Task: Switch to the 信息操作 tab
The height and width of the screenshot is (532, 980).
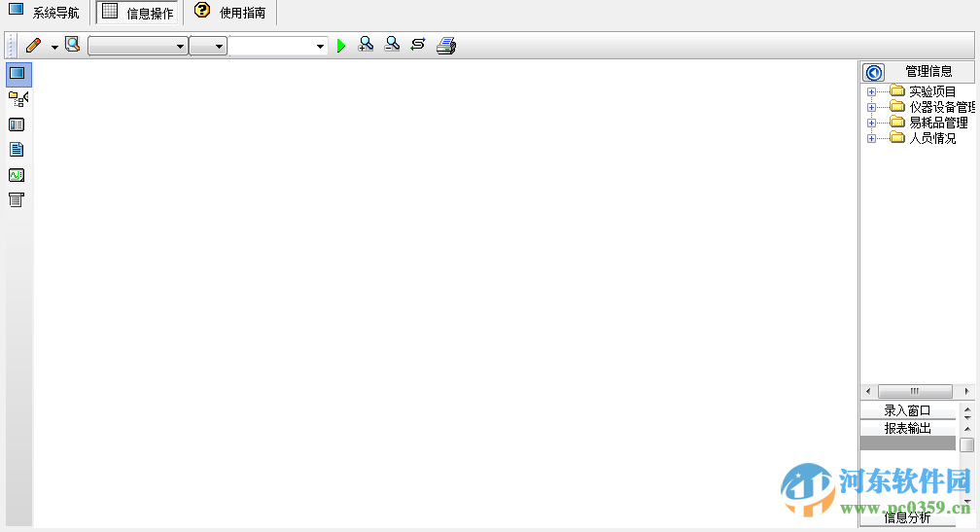Action: coord(138,12)
